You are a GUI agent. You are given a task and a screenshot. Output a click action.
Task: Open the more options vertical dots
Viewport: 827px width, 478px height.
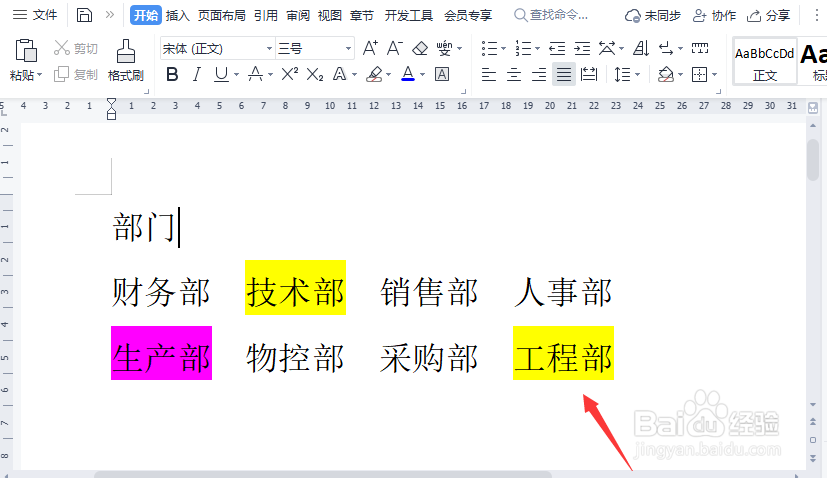(x=816, y=15)
